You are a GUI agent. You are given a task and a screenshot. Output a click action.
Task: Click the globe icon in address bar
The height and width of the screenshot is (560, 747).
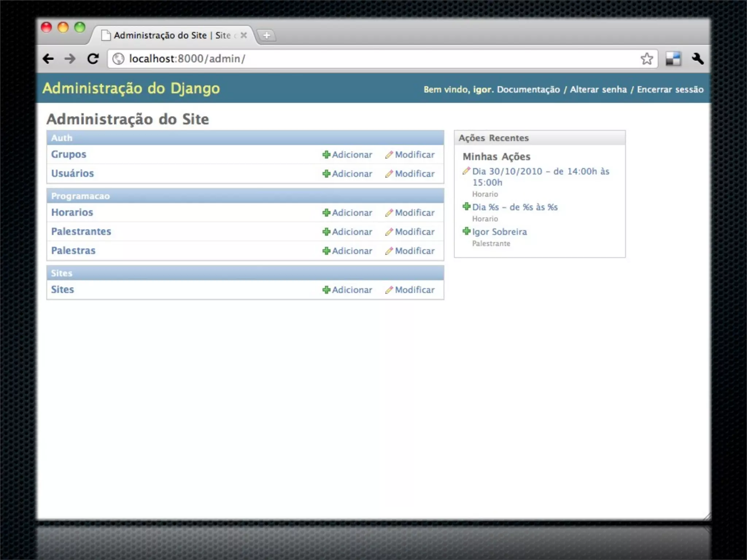tap(118, 59)
